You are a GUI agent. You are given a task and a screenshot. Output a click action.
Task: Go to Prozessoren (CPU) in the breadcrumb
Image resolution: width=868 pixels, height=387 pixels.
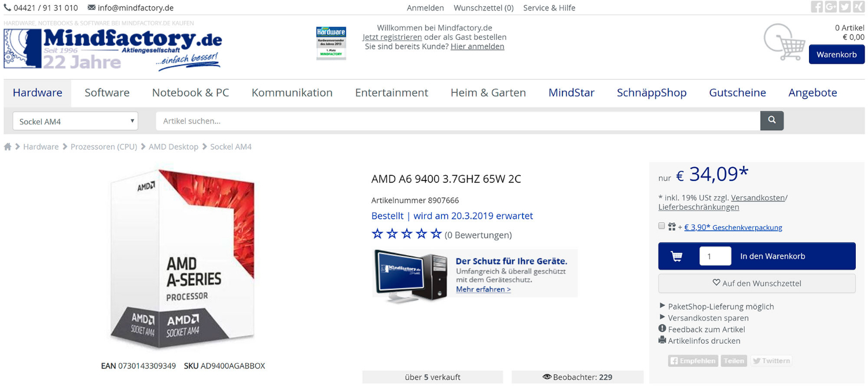coord(104,147)
